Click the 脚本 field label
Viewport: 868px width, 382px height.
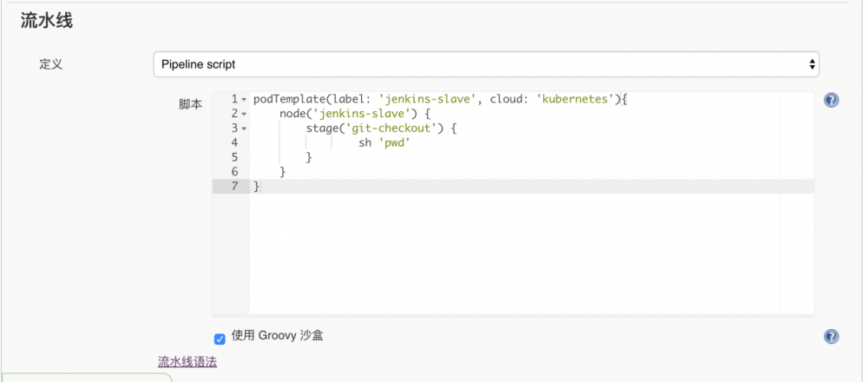pos(190,104)
